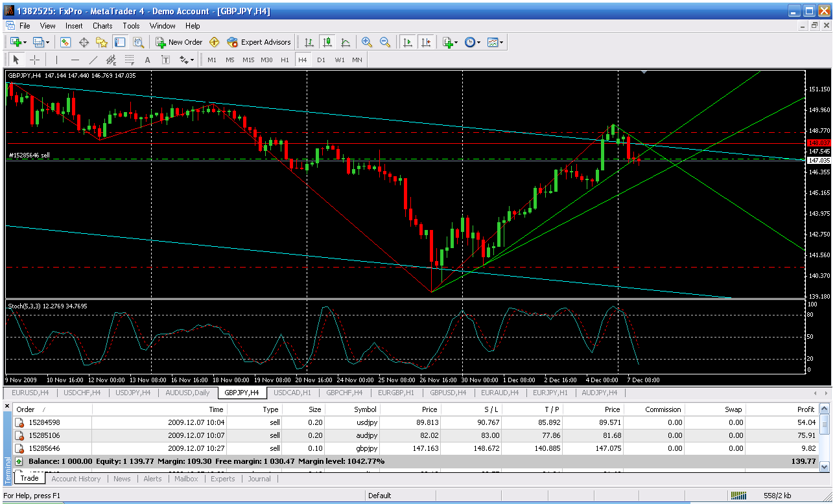
Task: Open the Charts menu
Action: pyautogui.click(x=102, y=26)
